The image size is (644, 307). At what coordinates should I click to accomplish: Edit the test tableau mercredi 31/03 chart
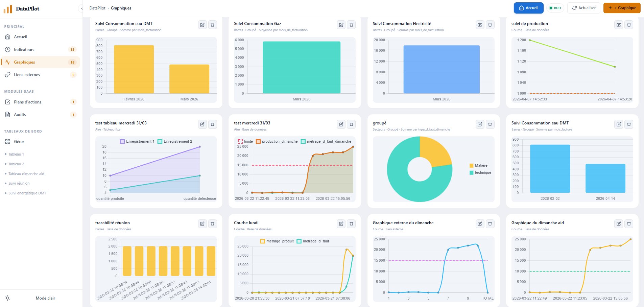tap(202, 124)
